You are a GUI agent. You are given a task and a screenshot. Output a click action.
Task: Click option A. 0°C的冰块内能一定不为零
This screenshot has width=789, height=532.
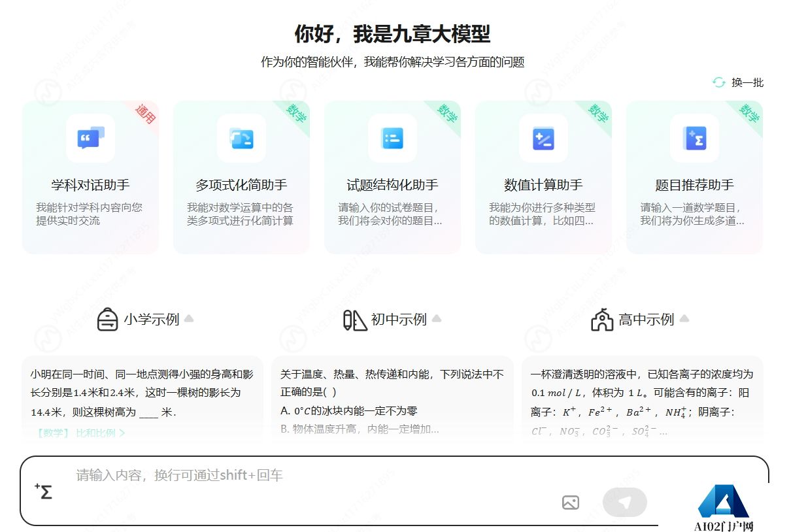tap(348, 411)
